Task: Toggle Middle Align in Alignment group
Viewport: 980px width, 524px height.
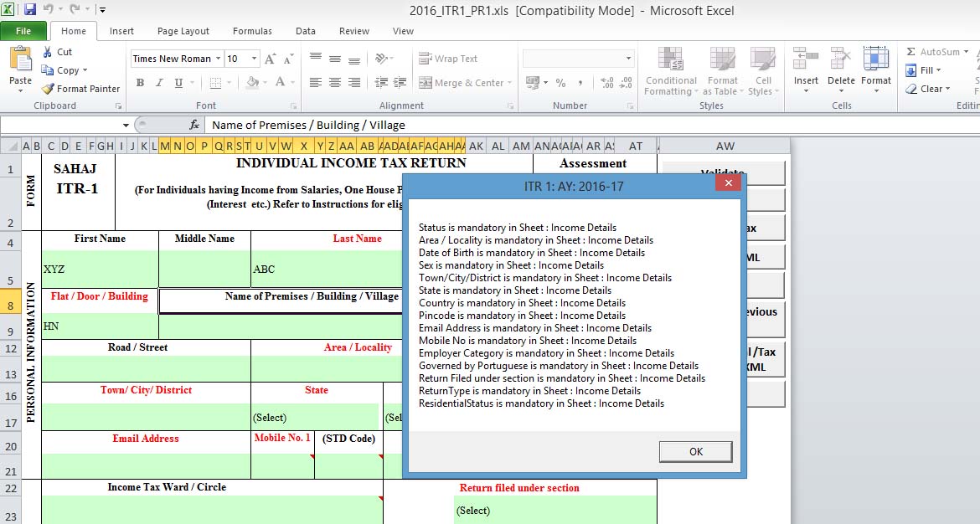Action: (x=335, y=59)
